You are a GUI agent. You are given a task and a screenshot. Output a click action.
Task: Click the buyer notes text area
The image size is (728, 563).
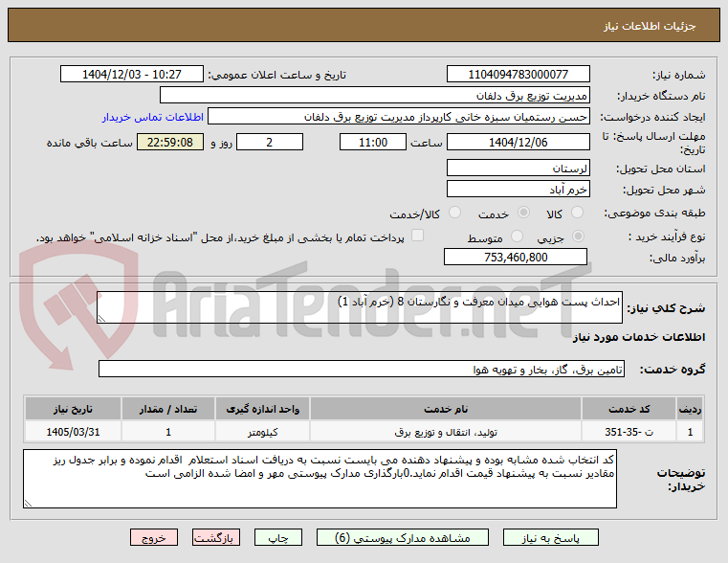click(320, 479)
